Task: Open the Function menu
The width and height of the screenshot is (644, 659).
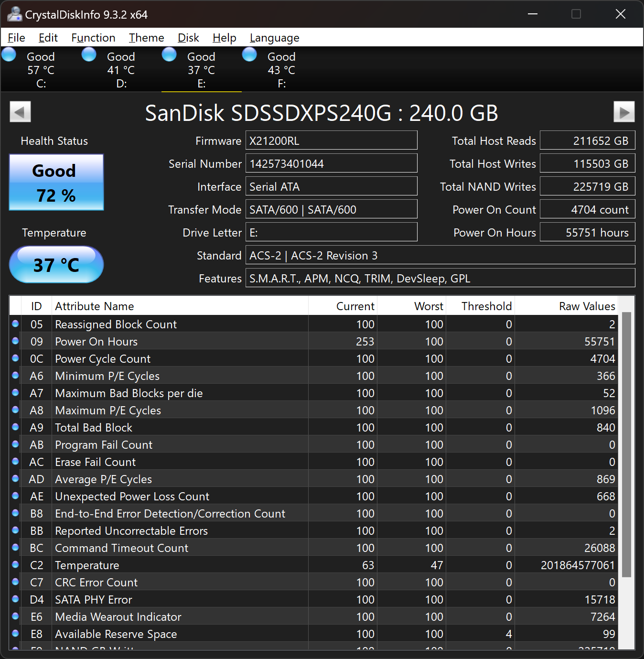Action: (93, 38)
